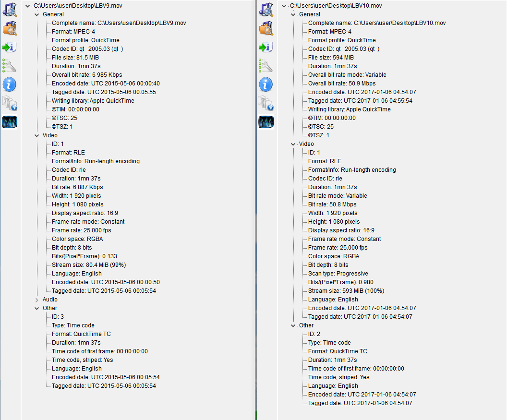
Task: Select 'Encoded date: UTC 2015-05-06 00:00:50' row
Action: [x=106, y=282]
